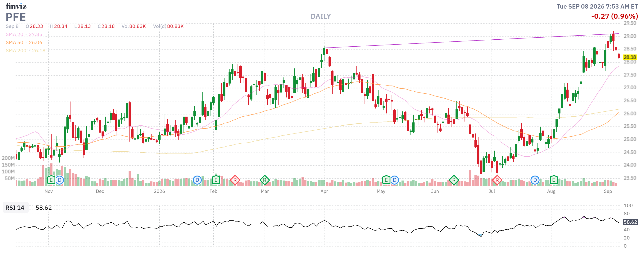Click the 20 level on RSI axis

point(626,238)
